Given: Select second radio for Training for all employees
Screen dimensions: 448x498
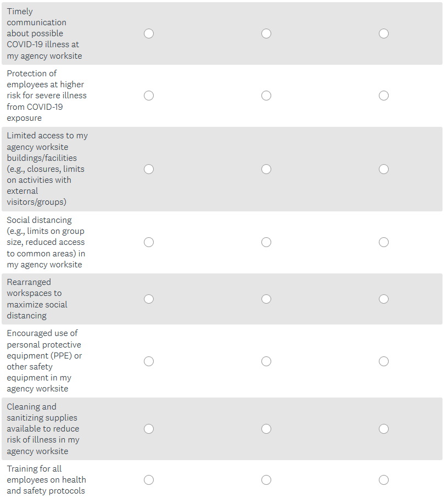Looking at the screenshot, I should tap(266, 480).
